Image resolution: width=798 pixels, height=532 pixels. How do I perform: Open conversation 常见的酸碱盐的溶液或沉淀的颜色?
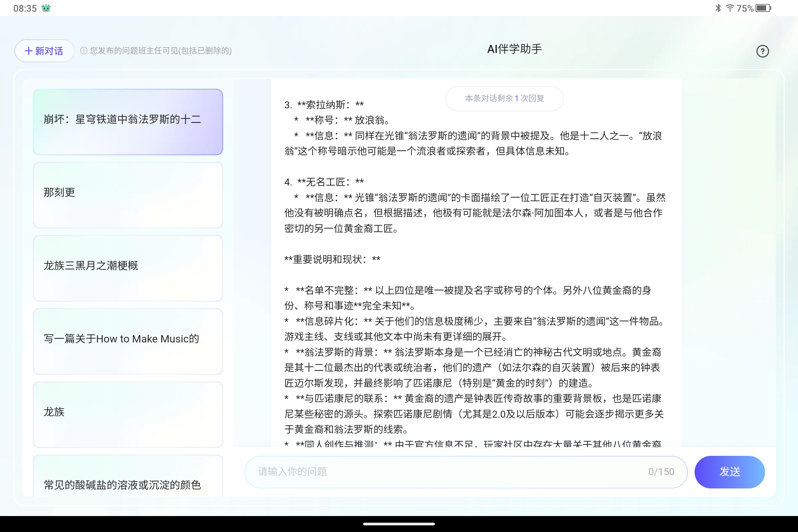click(x=128, y=476)
